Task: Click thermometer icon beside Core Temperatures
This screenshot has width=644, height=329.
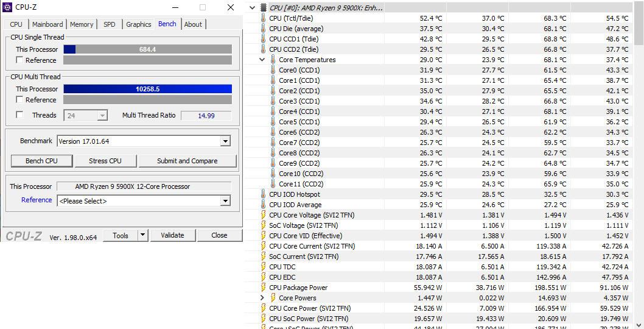Action: (273, 60)
